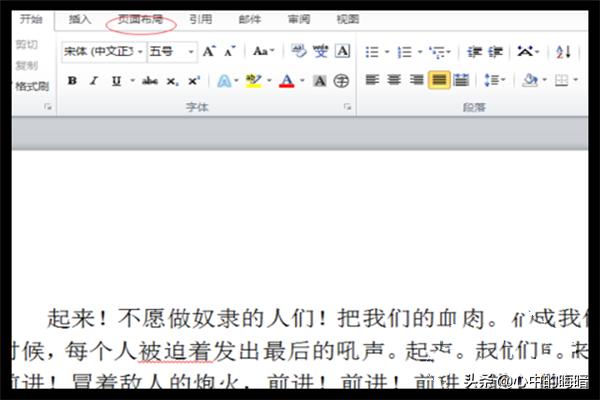This screenshot has width=600, height=400.
Task: Select Align Text Right
Action: (x=416, y=80)
